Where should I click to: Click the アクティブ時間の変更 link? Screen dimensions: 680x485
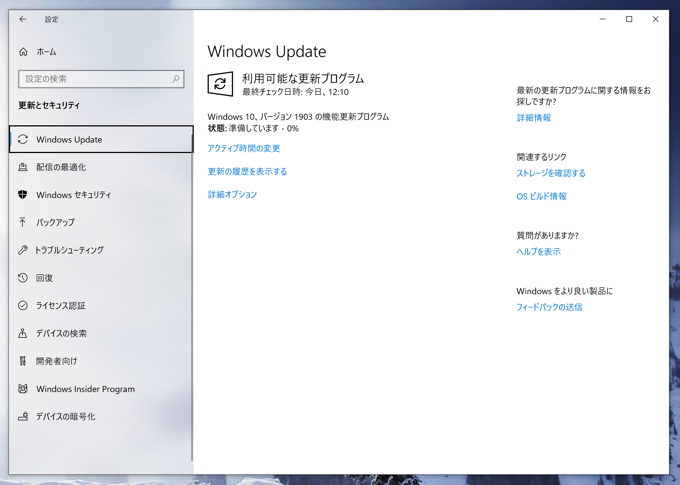[244, 148]
